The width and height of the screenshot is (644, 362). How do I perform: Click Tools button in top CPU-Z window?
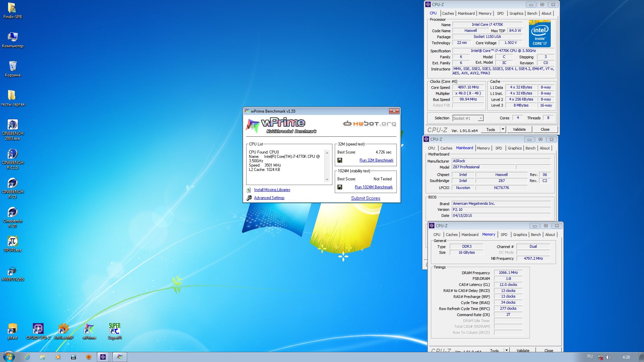tap(491, 129)
